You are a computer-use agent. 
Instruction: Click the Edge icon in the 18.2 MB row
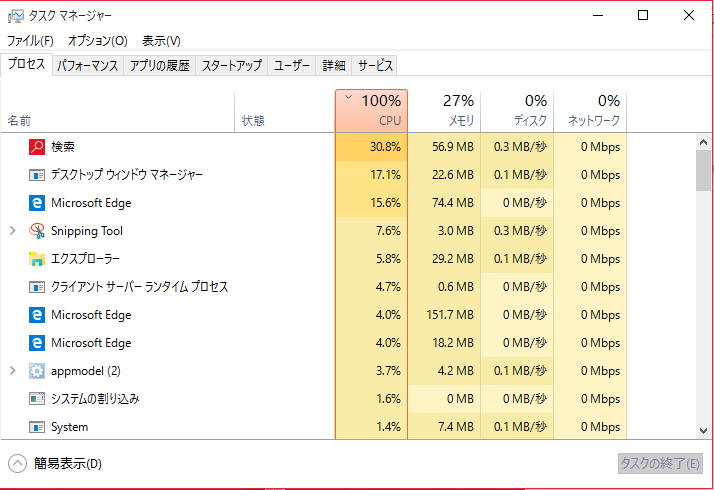pyautogui.click(x=37, y=343)
